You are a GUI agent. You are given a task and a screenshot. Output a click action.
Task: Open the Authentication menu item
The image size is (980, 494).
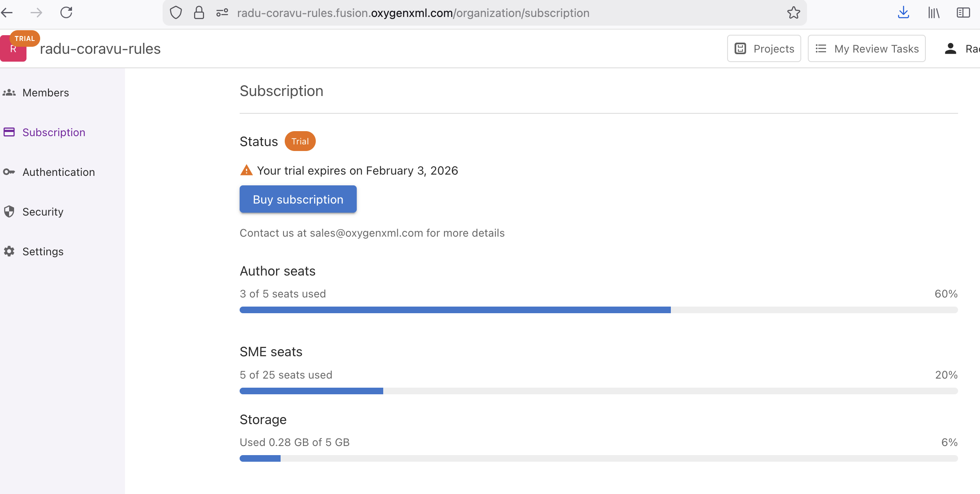[58, 172]
